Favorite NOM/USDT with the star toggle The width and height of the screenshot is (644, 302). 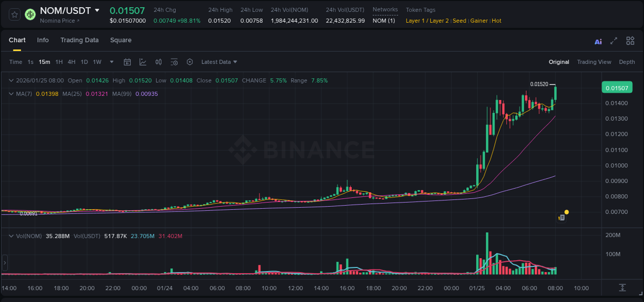click(14, 14)
